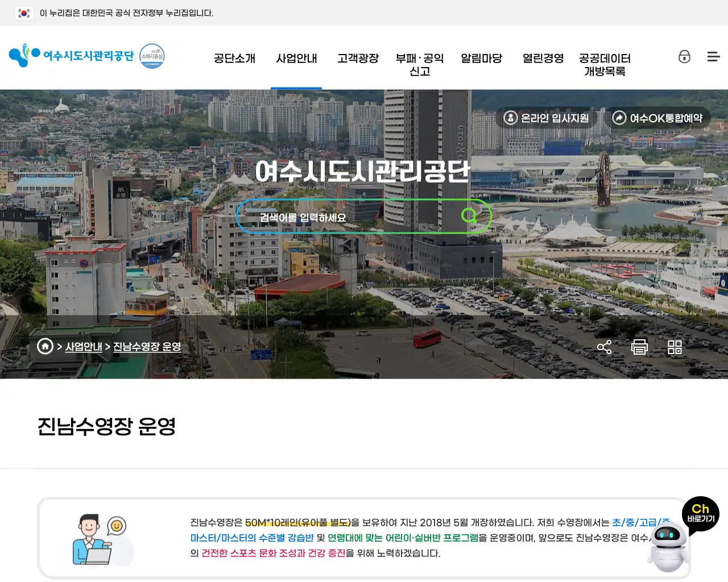Click the 소비자중심 certification badge
728x582 pixels.
[151, 56]
